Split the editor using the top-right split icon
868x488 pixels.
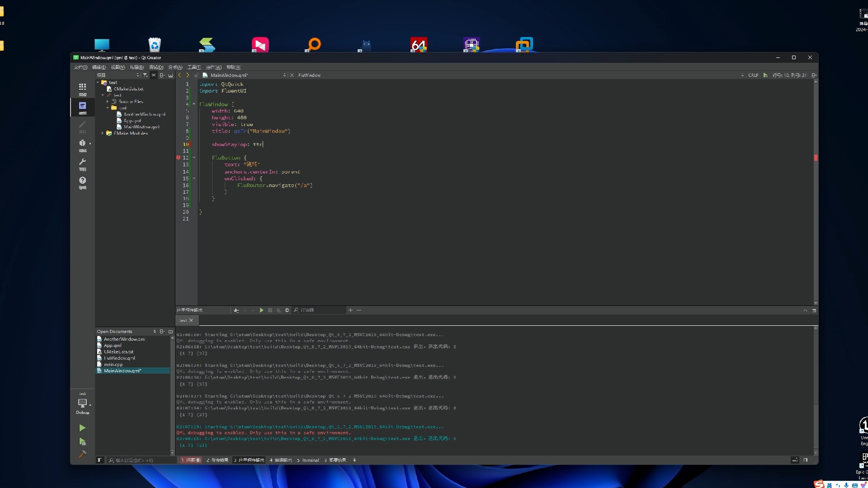[x=814, y=75]
